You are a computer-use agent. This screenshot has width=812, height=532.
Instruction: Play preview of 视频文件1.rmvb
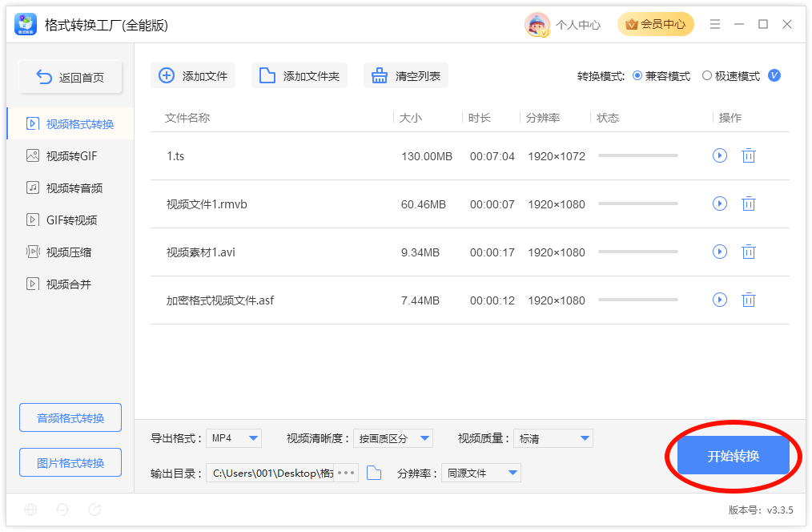click(x=719, y=204)
